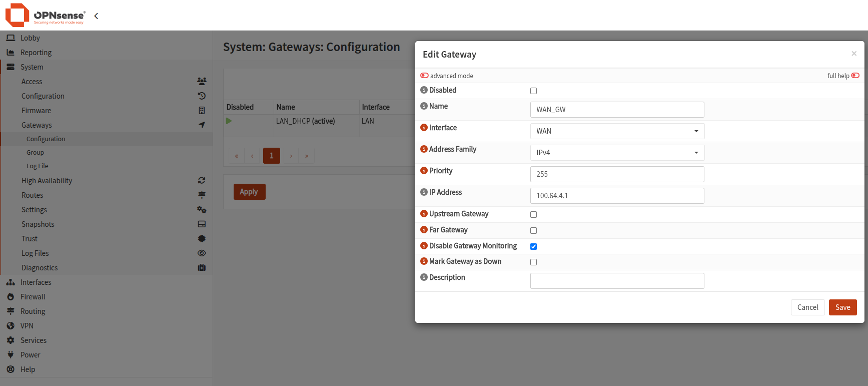
Task: Click the info icon beside Priority
Action: [x=424, y=171]
